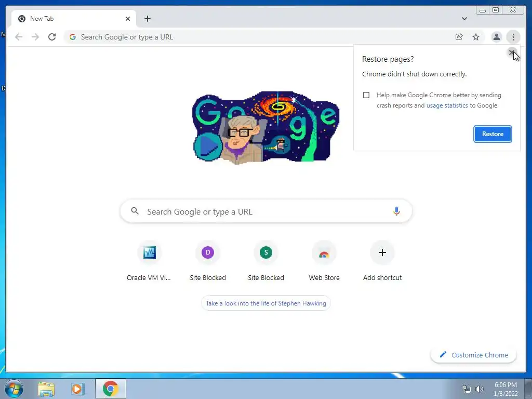This screenshot has height=399, width=532.
Task: Click the browser back arrow
Action: click(x=19, y=37)
